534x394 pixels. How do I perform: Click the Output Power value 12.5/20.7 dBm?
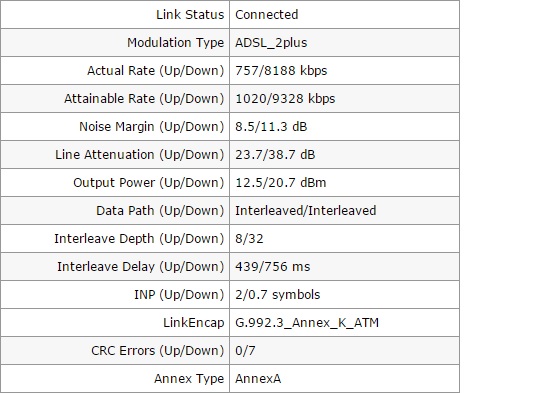click(281, 183)
